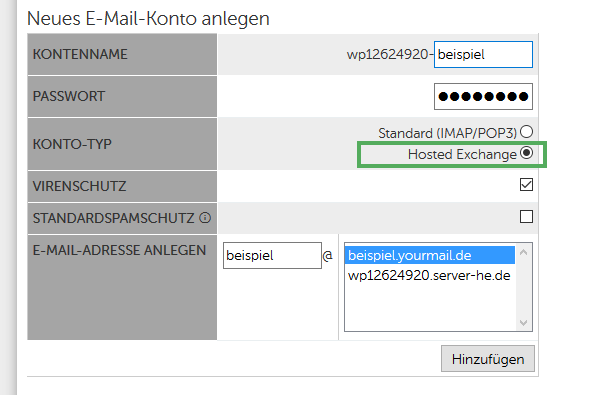Click the Hosted Exchange label text

pos(462,154)
